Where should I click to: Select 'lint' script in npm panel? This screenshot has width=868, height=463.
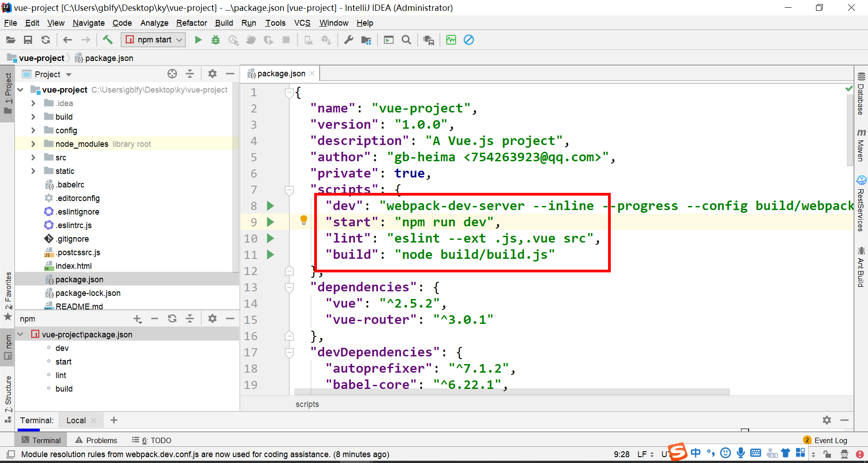[x=61, y=375]
